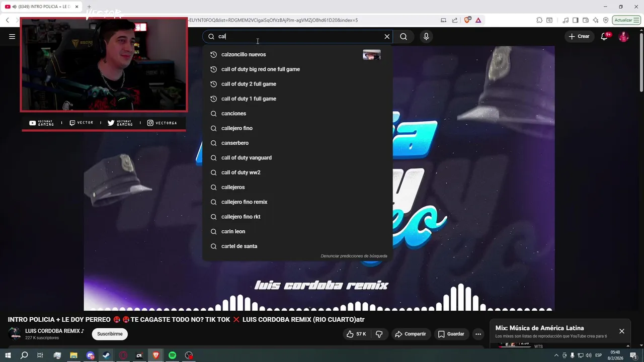644x362 pixels.
Task: Open Opera GX from the taskbar
Action: click(123, 355)
